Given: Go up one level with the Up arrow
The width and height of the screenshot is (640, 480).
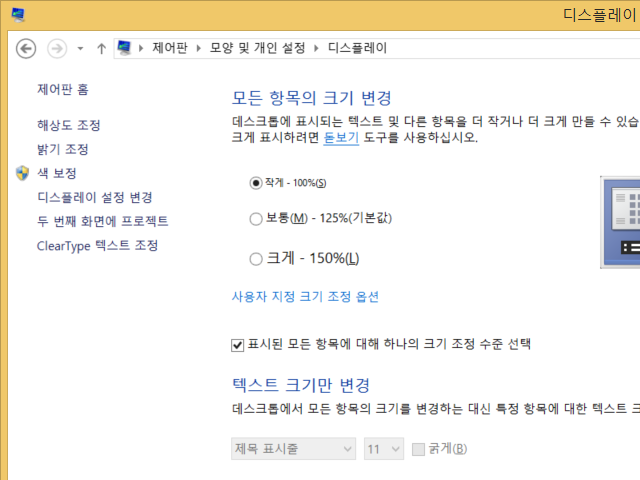Looking at the screenshot, I should tap(101, 49).
